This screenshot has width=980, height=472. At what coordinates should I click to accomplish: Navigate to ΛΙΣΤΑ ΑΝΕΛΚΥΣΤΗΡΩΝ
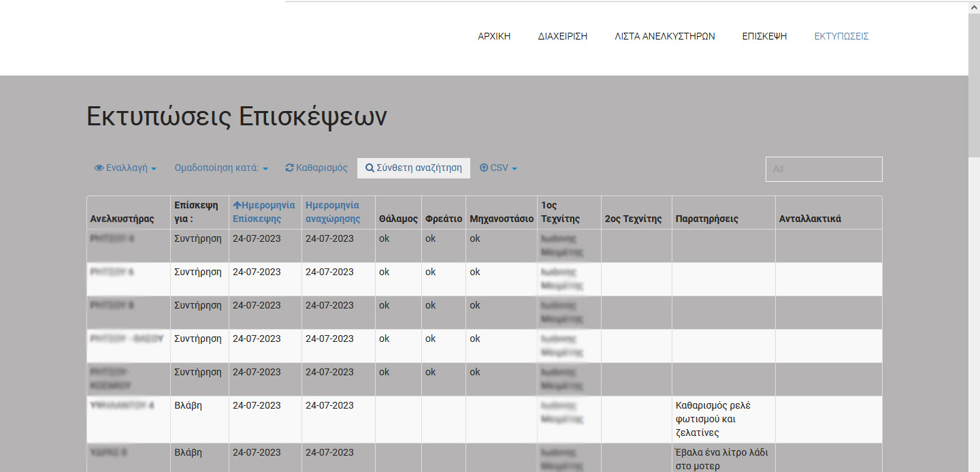point(664,37)
